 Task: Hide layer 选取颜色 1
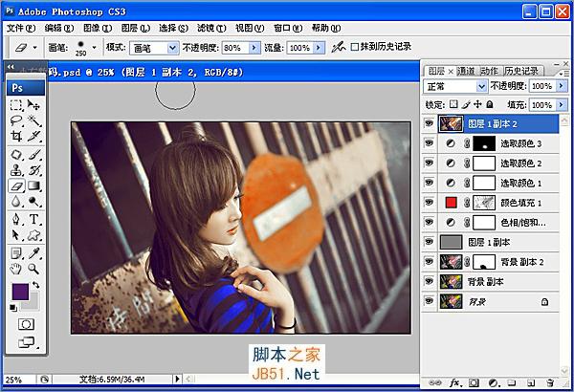(429, 183)
